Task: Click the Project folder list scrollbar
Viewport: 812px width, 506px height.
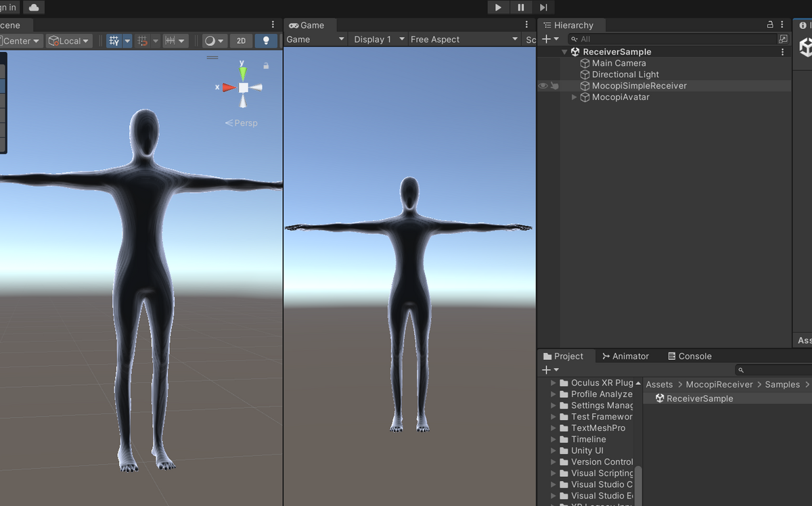Action: click(638, 485)
